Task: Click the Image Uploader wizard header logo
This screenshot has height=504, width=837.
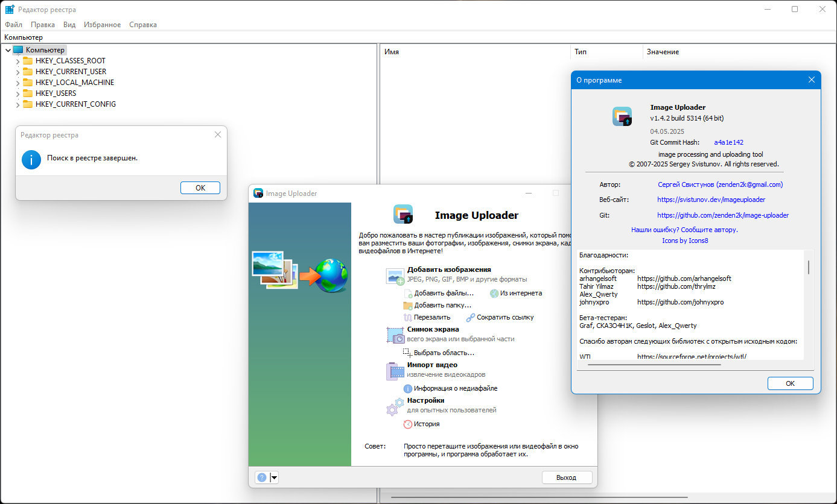Action: 403,215
